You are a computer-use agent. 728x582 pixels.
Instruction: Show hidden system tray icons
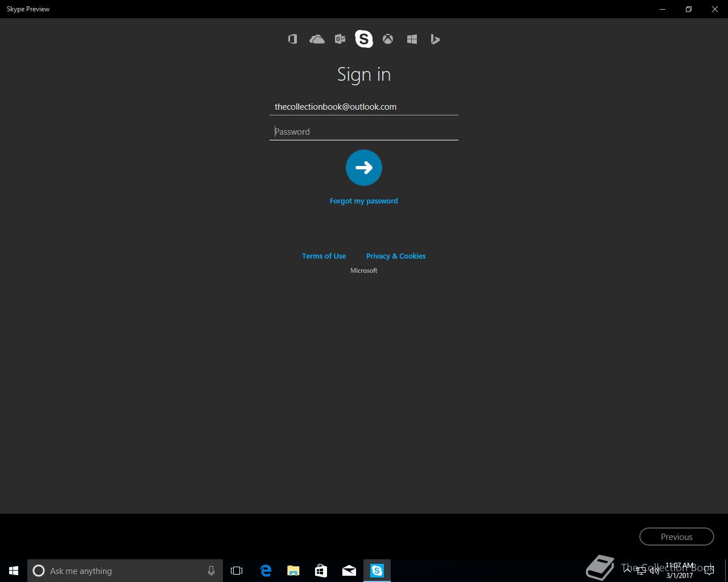click(x=627, y=571)
